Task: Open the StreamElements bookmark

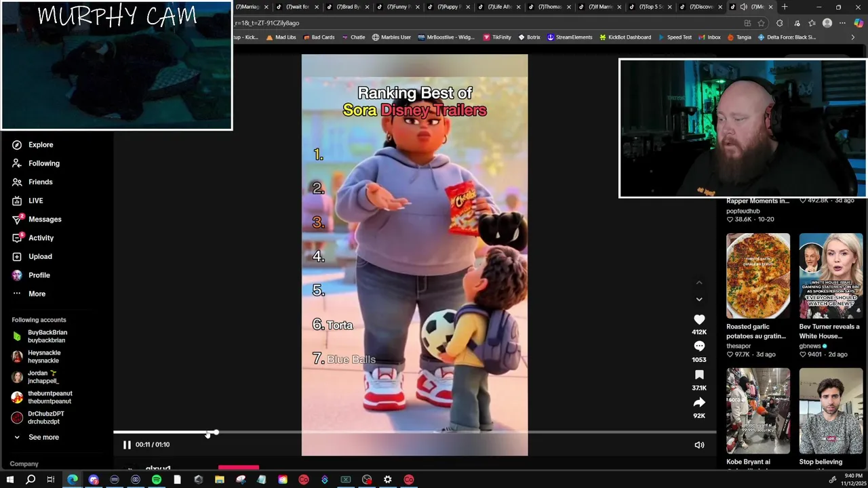Action: tap(570, 37)
